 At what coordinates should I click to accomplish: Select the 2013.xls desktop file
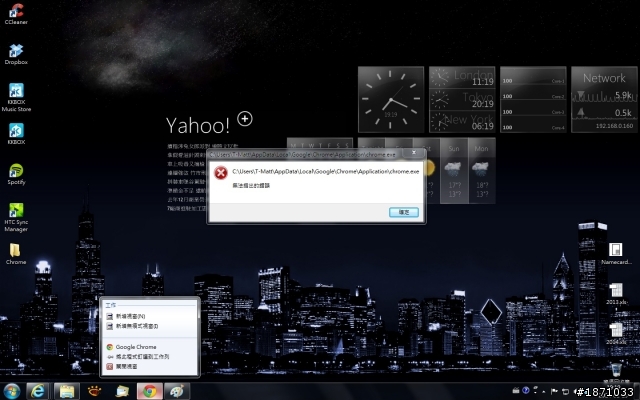coord(616,294)
